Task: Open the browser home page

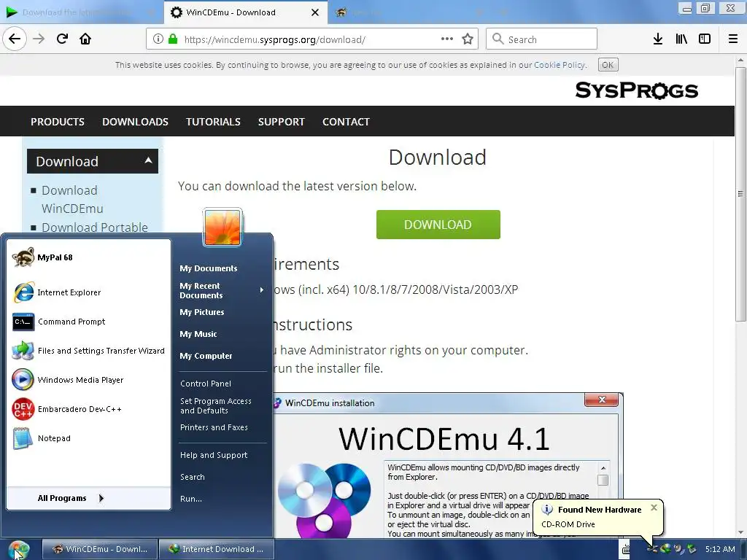Action: point(85,39)
